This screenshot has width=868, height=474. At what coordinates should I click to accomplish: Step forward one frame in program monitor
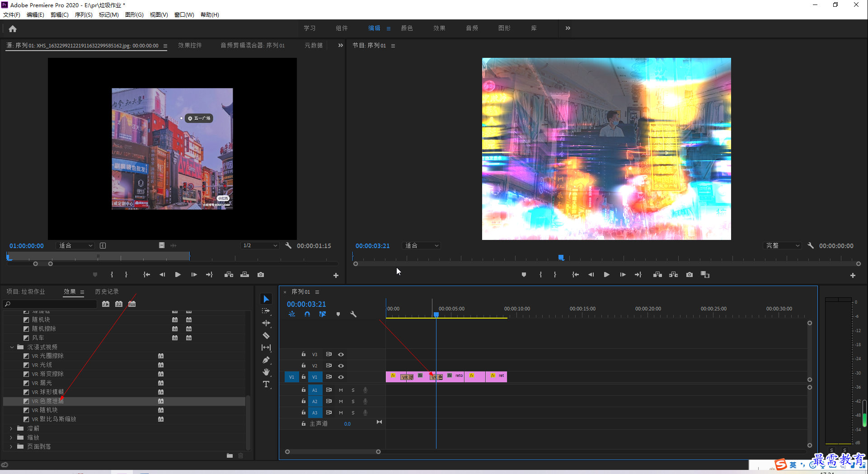[x=623, y=275]
